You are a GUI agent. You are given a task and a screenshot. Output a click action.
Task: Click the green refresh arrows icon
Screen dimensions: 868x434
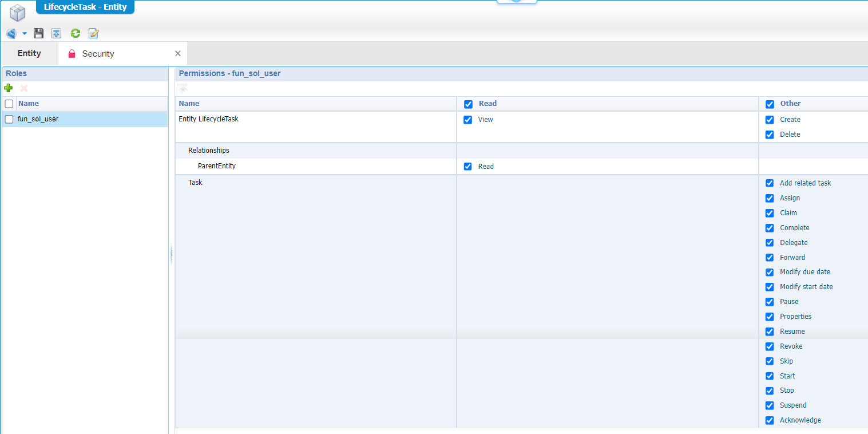[x=75, y=33]
